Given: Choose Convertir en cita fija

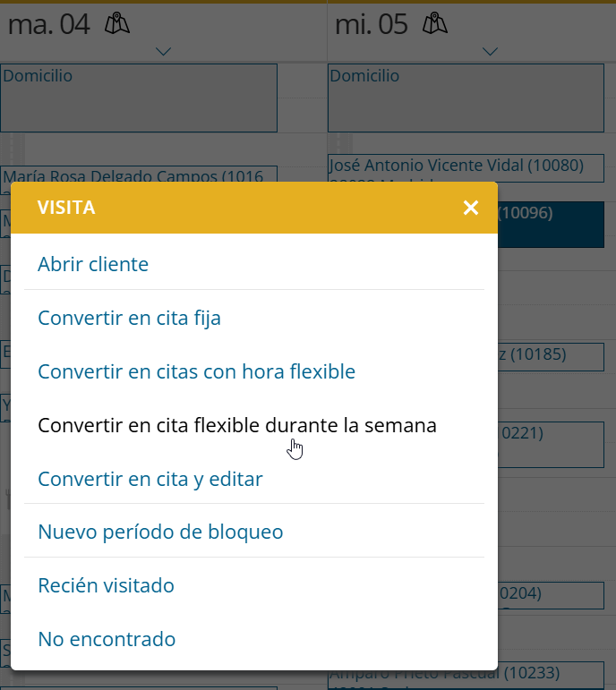Looking at the screenshot, I should click(129, 318).
